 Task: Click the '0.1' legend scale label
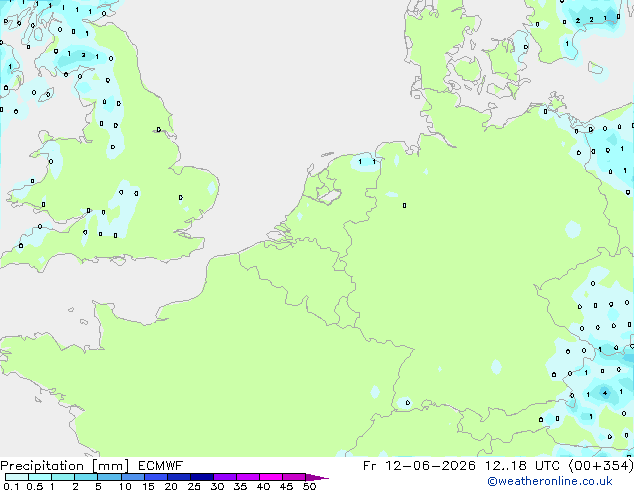11,486
